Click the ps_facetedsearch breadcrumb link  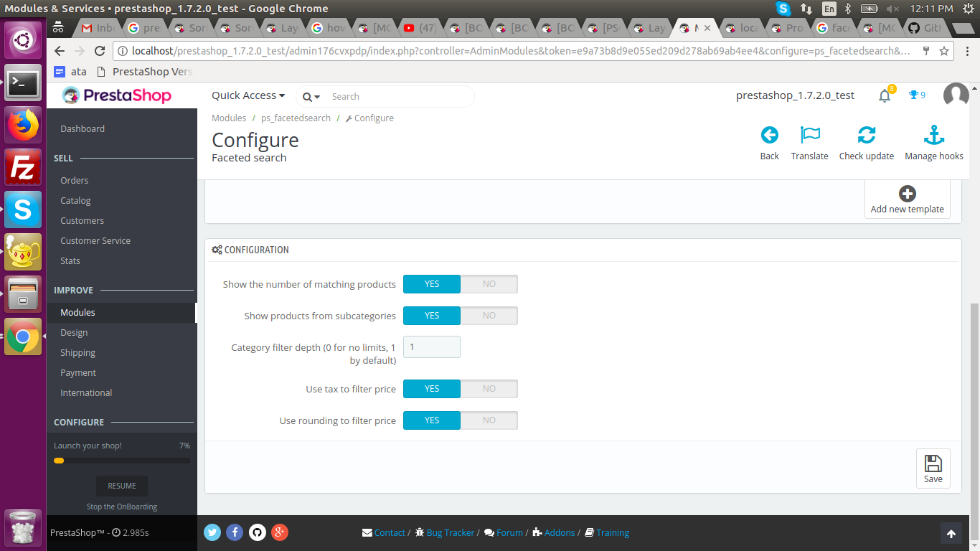(296, 118)
